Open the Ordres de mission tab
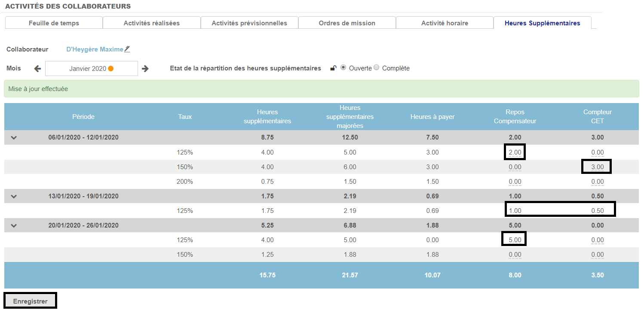 coord(347,23)
